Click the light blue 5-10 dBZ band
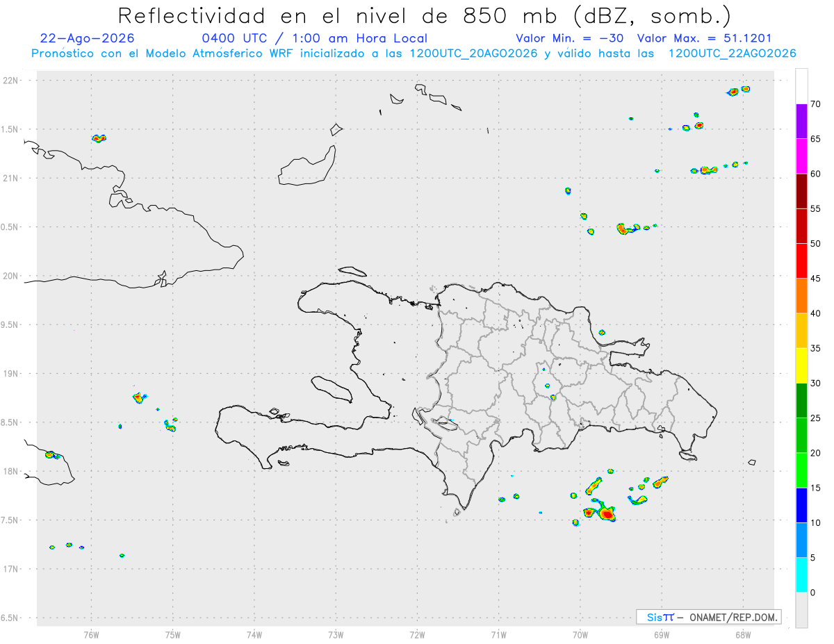Image resolution: width=834 pixels, height=644 pixels. 801,540
